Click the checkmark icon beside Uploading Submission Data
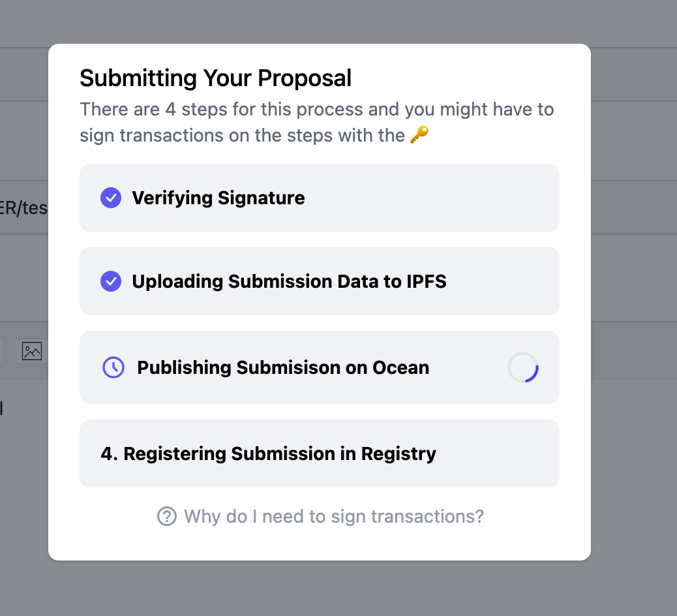 tap(111, 281)
